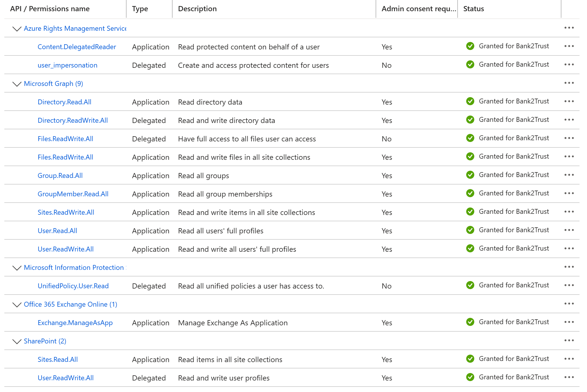Open more options for Sites.ReadWrite.All row

[569, 212]
